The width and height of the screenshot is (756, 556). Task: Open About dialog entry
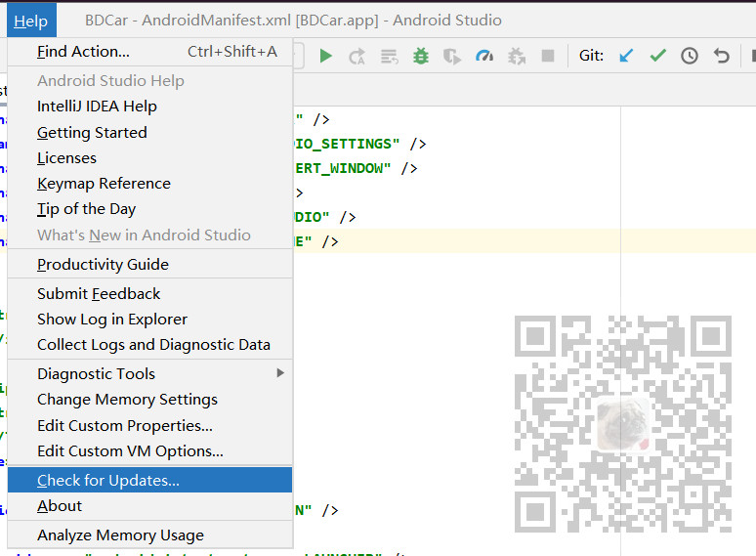[150, 506]
